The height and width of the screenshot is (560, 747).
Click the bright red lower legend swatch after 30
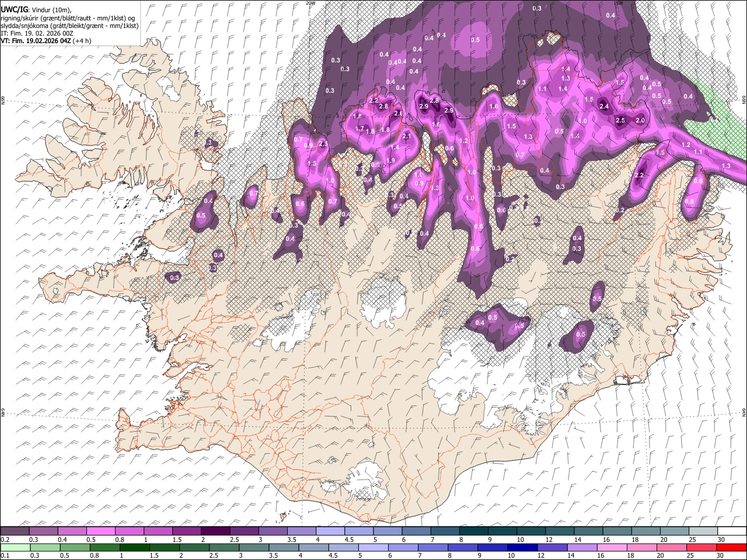point(732,547)
